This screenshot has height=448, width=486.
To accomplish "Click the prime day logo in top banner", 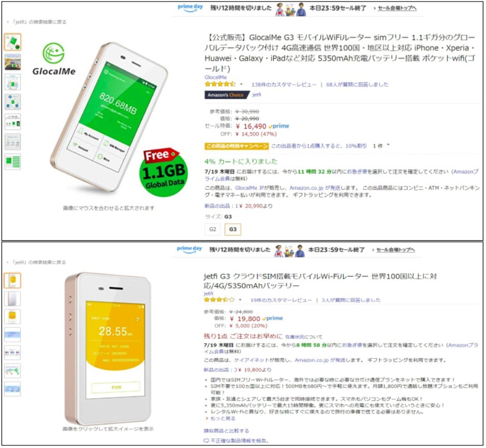I will pos(190,7).
